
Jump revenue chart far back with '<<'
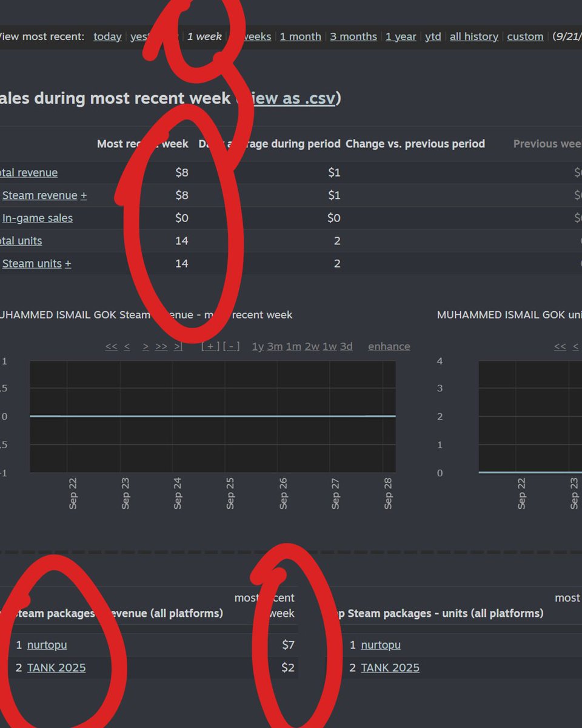pos(111,346)
